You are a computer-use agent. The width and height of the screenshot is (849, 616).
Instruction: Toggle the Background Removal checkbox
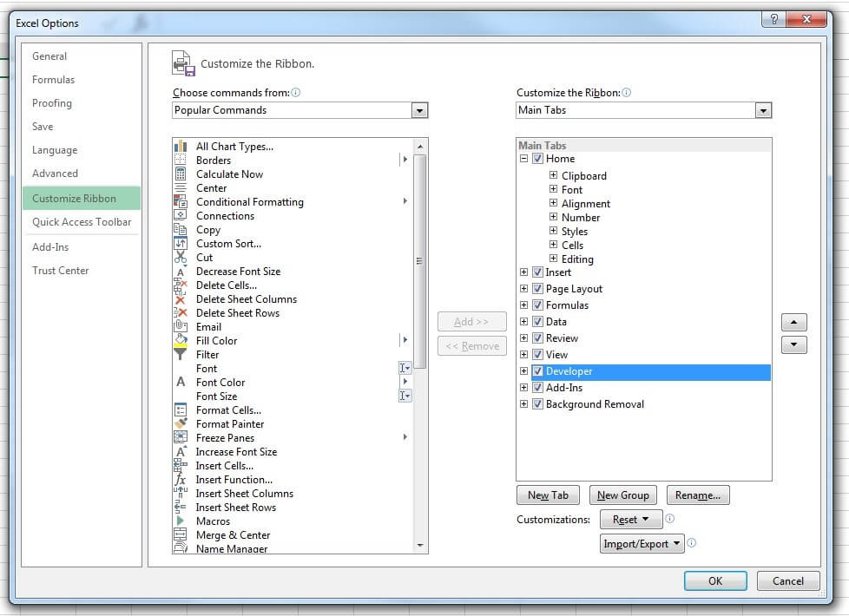click(538, 404)
